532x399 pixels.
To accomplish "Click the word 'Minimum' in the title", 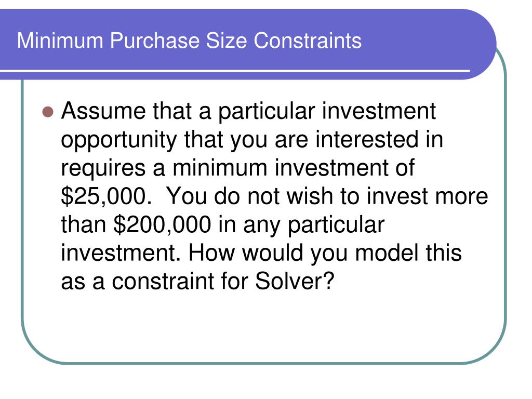I will (60, 41).
